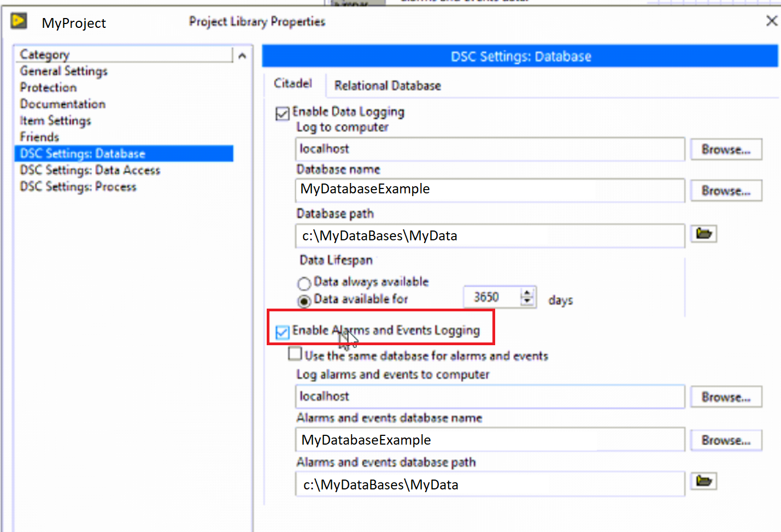Check Use the same database for alarms
781x532 pixels.
point(295,354)
